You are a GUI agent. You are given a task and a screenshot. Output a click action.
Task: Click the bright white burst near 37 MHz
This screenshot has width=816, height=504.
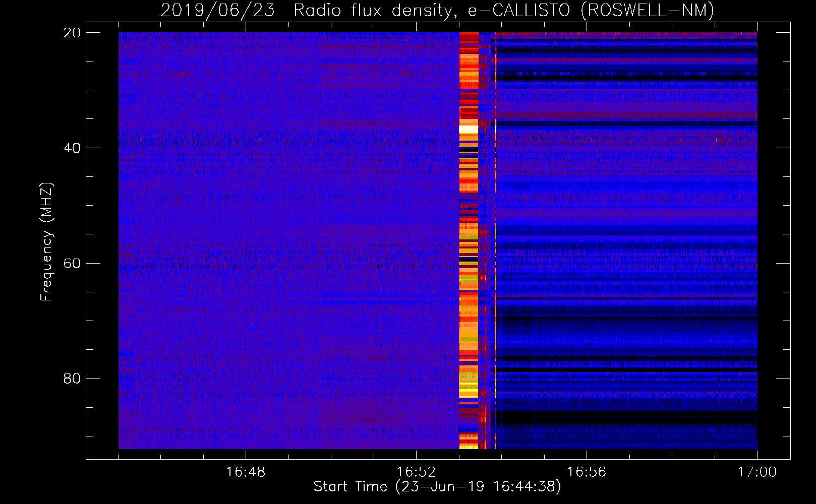click(469, 129)
